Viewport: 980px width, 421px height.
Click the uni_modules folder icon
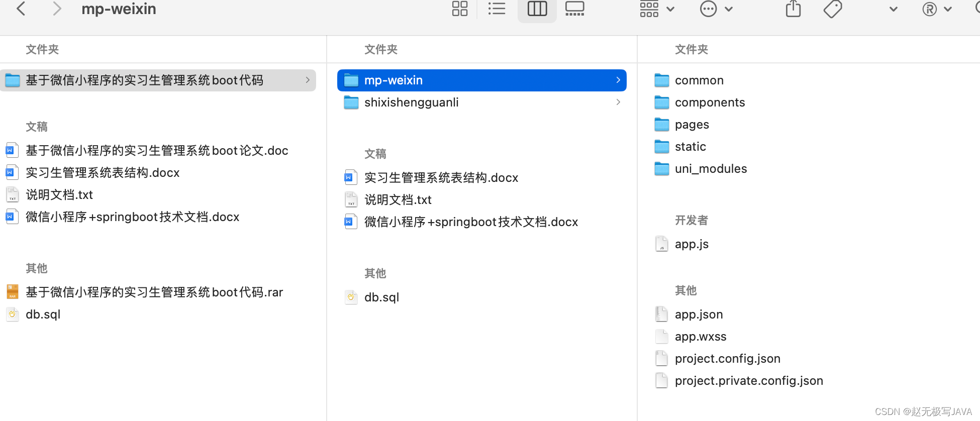(x=662, y=169)
